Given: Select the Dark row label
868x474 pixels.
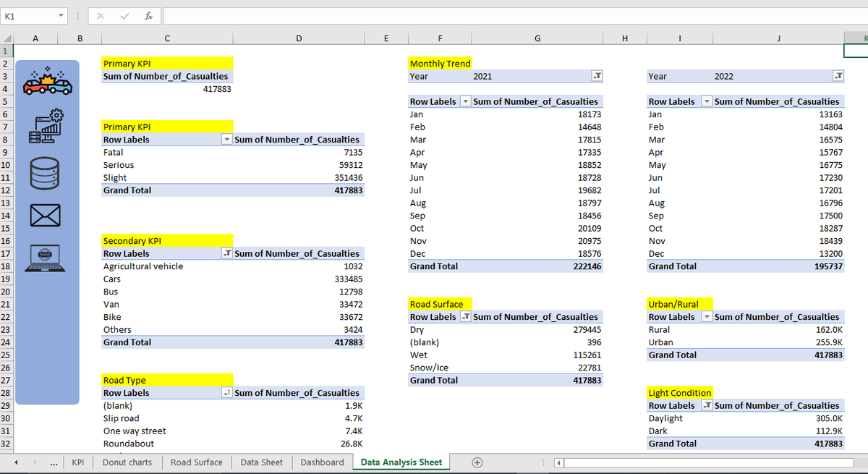Looking at the screenshot, I should click(658, 431).
